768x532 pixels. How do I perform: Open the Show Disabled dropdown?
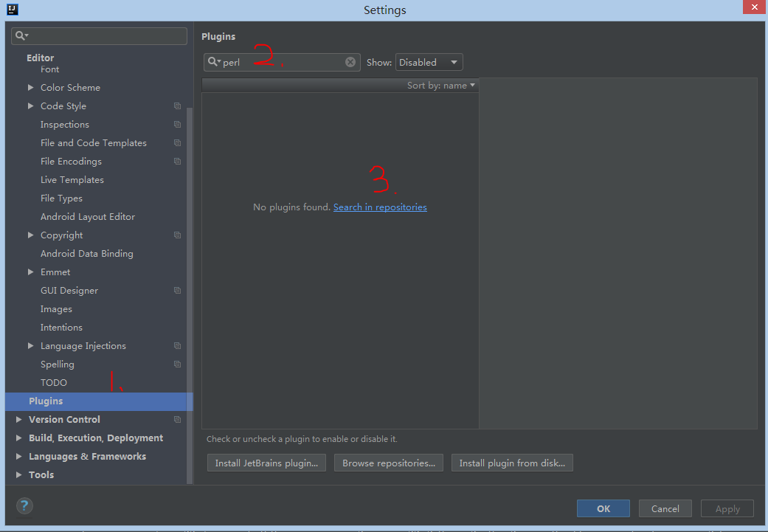click(x=429, y=62)
